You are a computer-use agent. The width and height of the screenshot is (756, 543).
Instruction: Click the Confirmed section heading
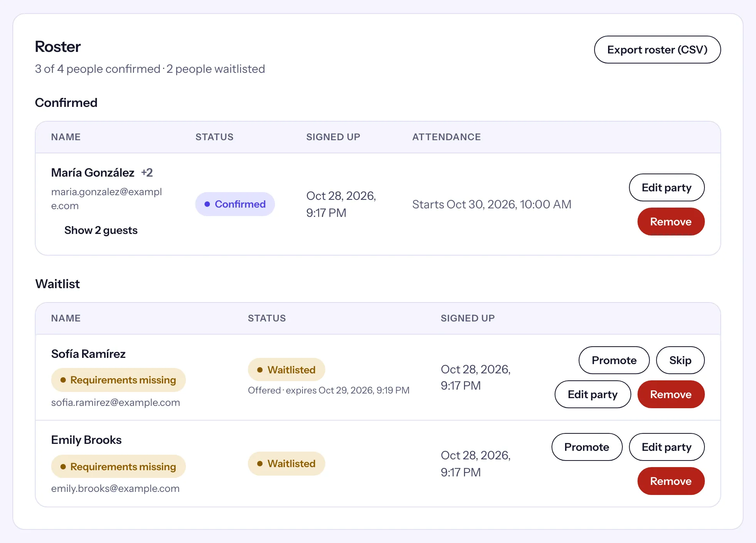click(66, 103)
